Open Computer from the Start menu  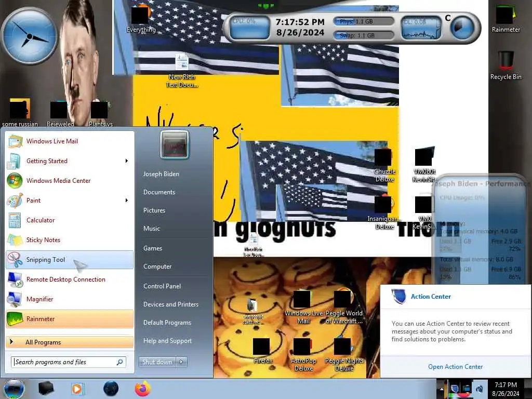157,267
